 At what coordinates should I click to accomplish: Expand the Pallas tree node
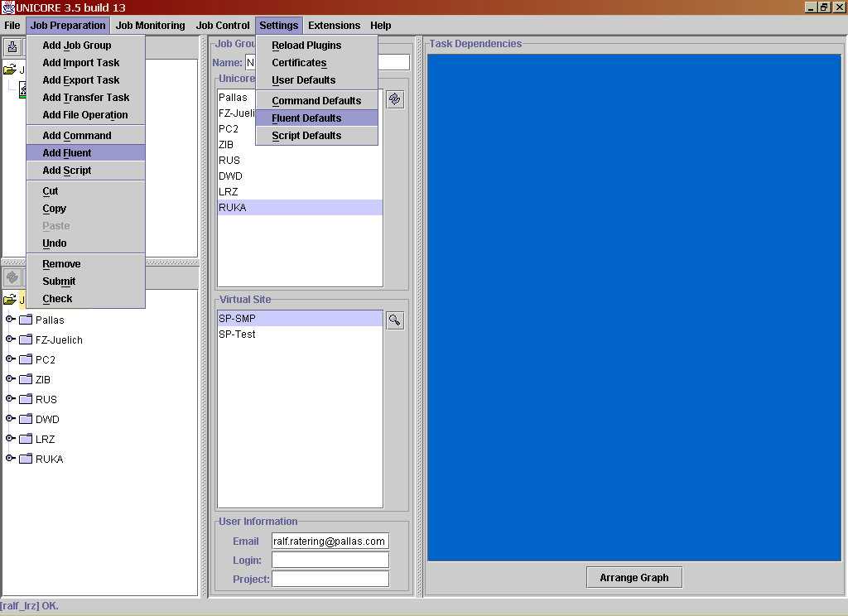[10, 319]
